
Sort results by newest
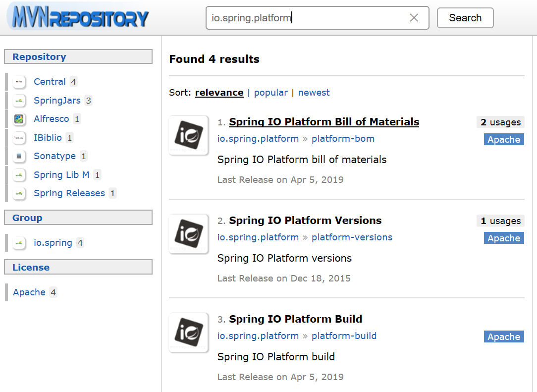click(314, 93)
